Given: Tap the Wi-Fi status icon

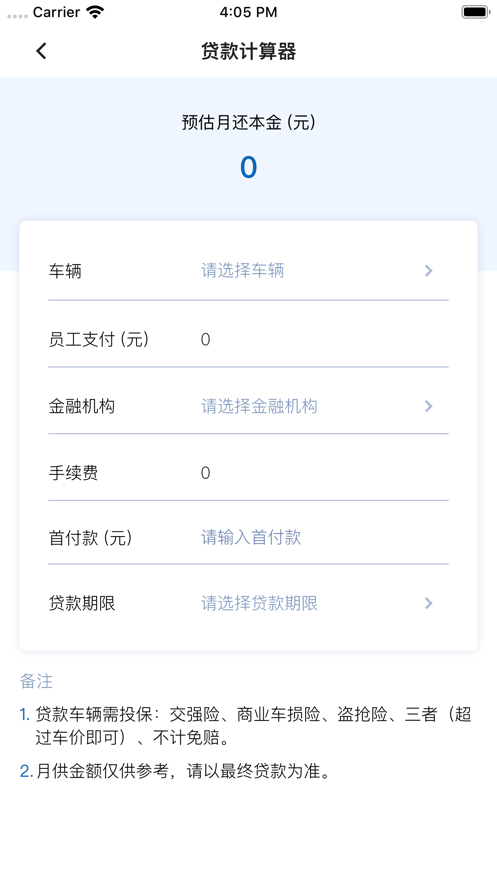Looking at the screenshot, I should tap(96, 12).
